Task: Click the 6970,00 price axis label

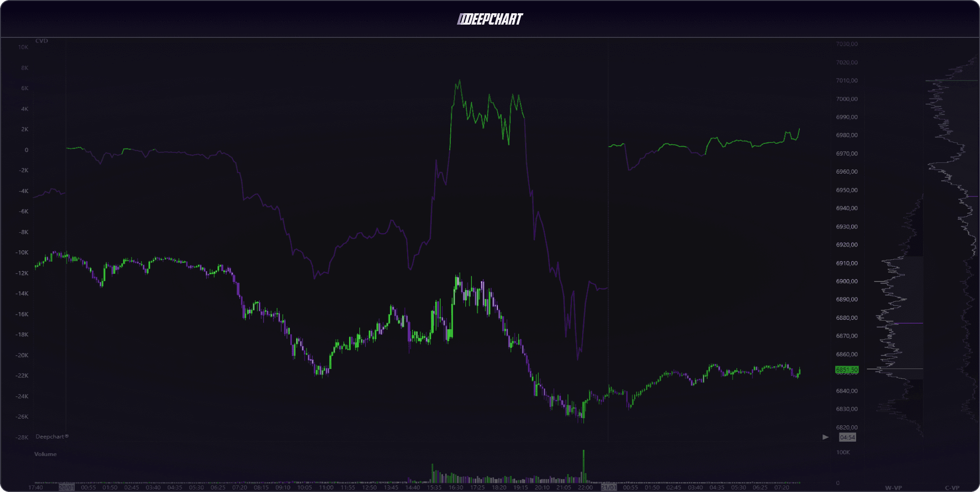Action: pos(847,153)
